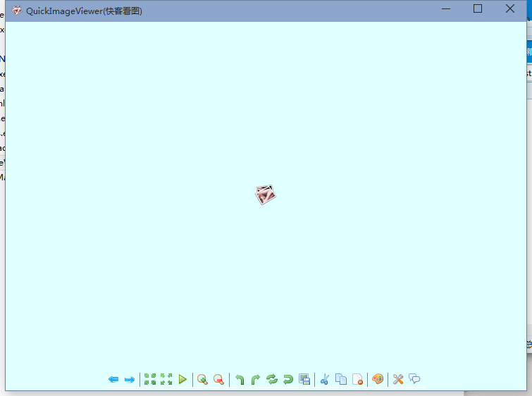
Task: Copy the image with the two-pages icon
Action: (x=341, y=379)
